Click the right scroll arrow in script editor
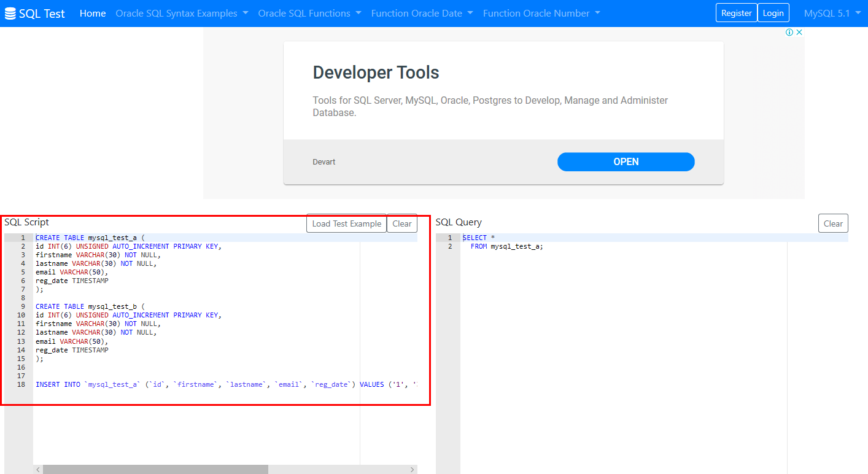The image size is (868, 474). (x=413, y=469)
